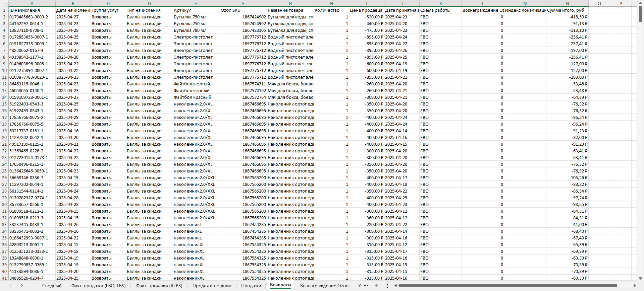Select column F header
This screenshot has width=644, height=291.
point(243,3)
